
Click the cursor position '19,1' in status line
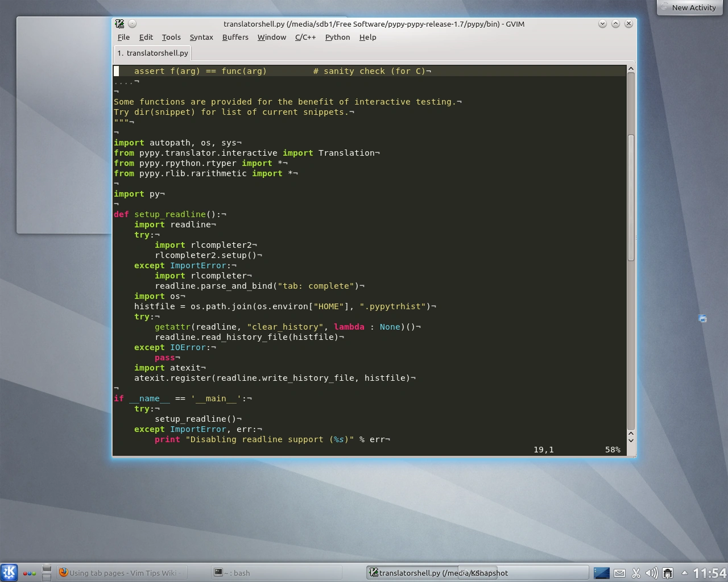[x=544, y=450]
